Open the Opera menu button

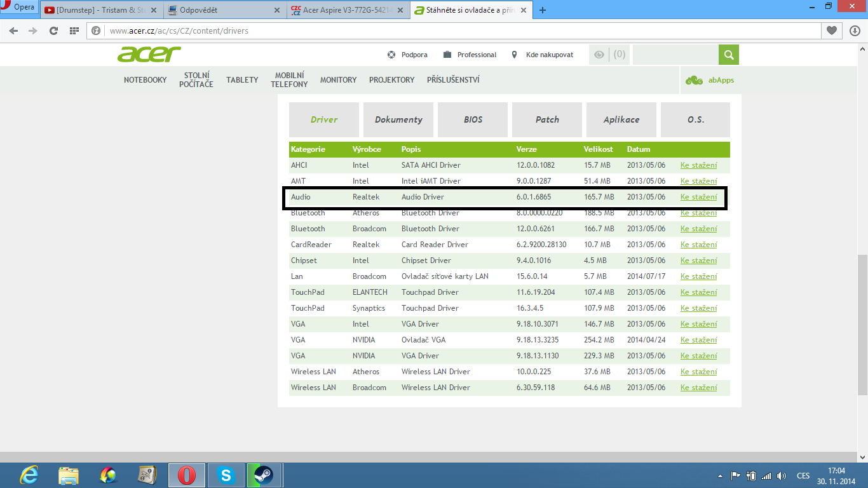[x=19, y=8]
